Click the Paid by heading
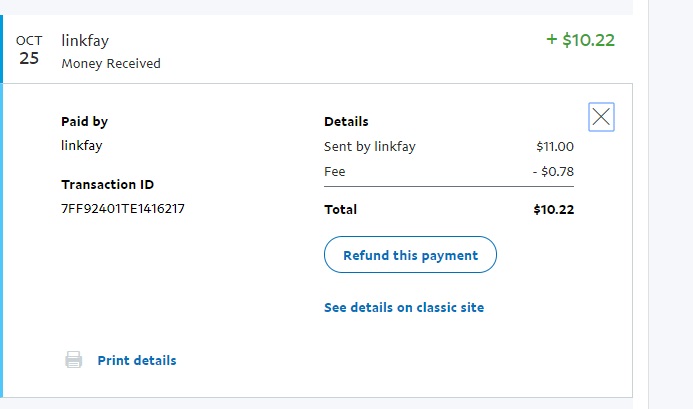The height and width of the screenshot is (409, 693). [x=84, y=122]
